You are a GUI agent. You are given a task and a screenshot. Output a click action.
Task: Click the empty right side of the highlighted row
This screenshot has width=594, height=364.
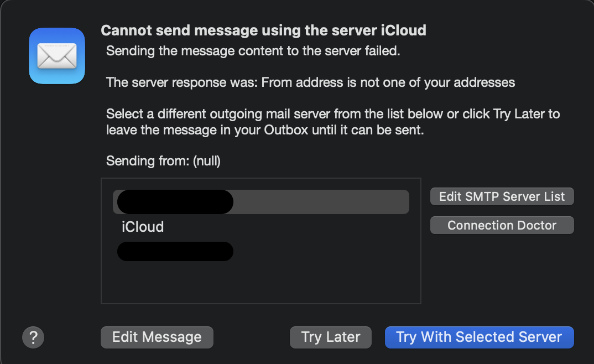332,202
